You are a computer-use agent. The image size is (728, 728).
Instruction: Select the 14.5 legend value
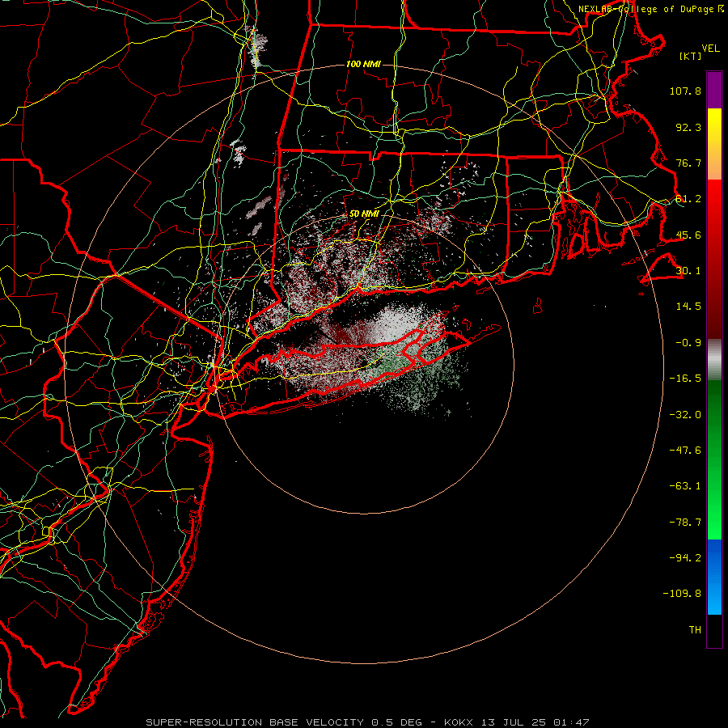tap(688, 307)
